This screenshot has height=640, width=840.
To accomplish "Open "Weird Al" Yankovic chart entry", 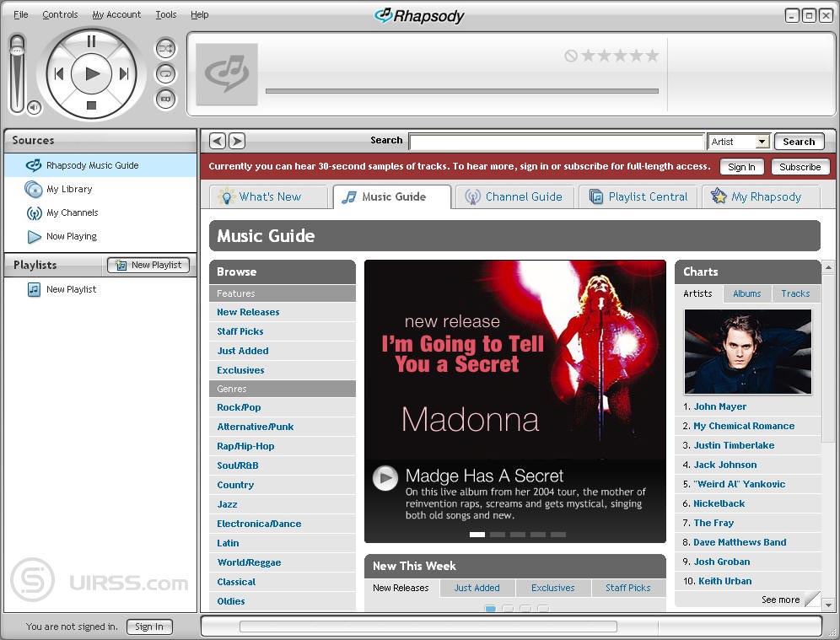I will 740,484.
